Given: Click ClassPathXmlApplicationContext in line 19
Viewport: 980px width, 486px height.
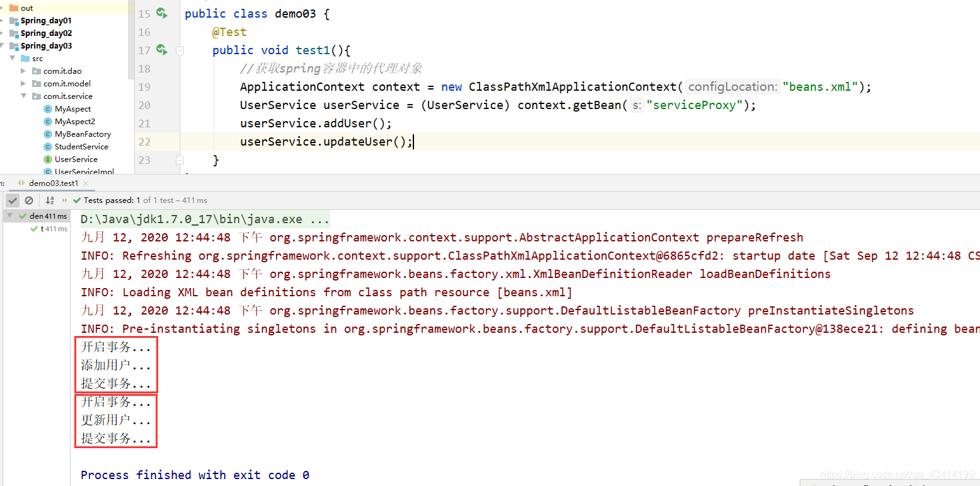Looking at the screenshot, I should pyautogui.click(x=572, y=87).
